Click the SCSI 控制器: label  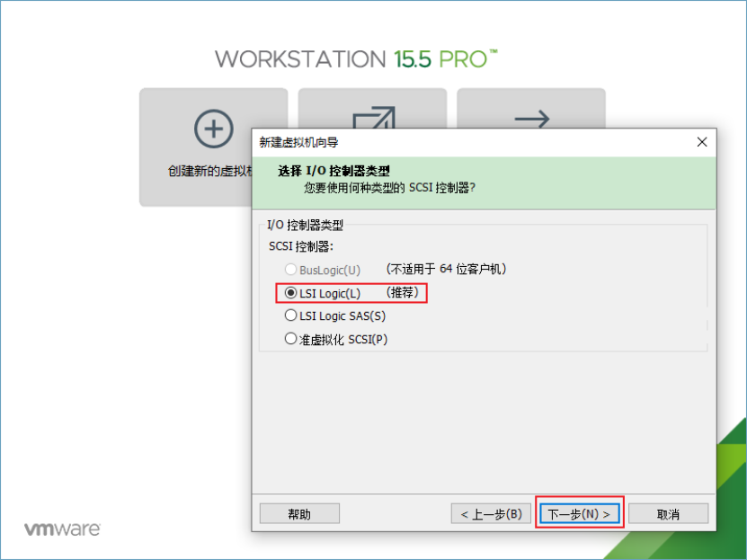tap(300, 246)
